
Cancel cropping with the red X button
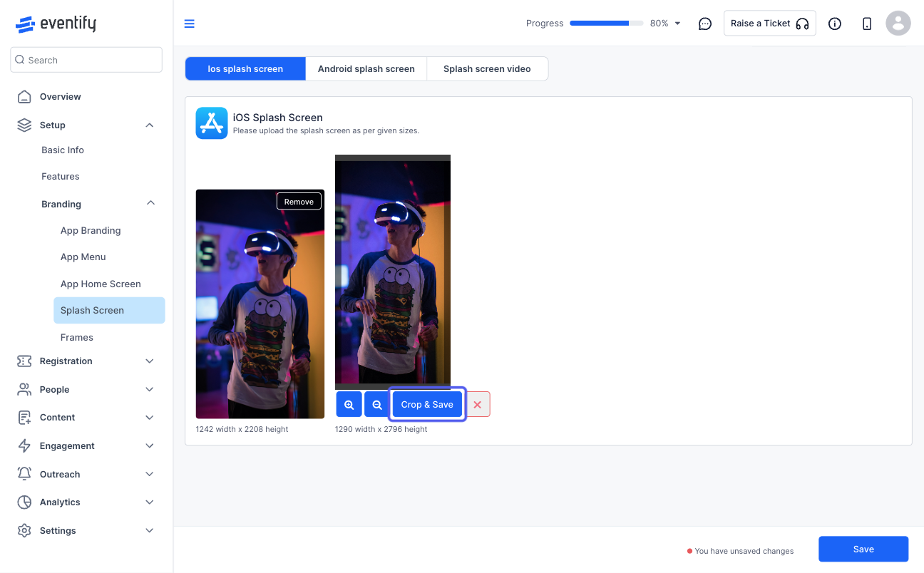478,405
